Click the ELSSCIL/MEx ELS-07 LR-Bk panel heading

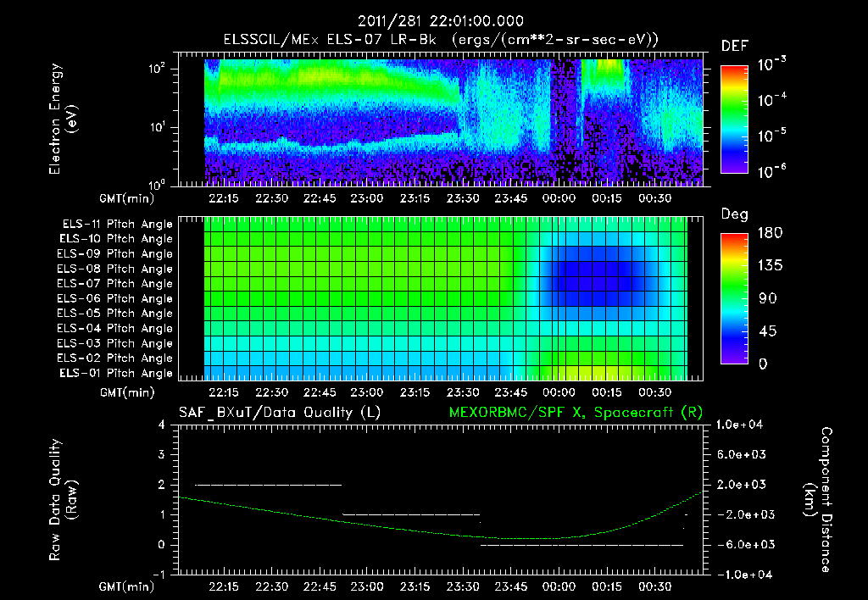[x=441, y=40]
